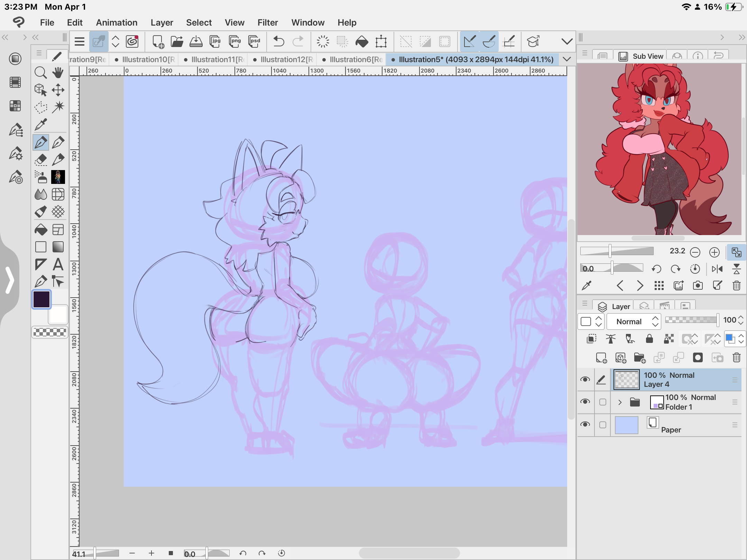
Task: Select the Fill bucket tool
Action: click(41, 230)
